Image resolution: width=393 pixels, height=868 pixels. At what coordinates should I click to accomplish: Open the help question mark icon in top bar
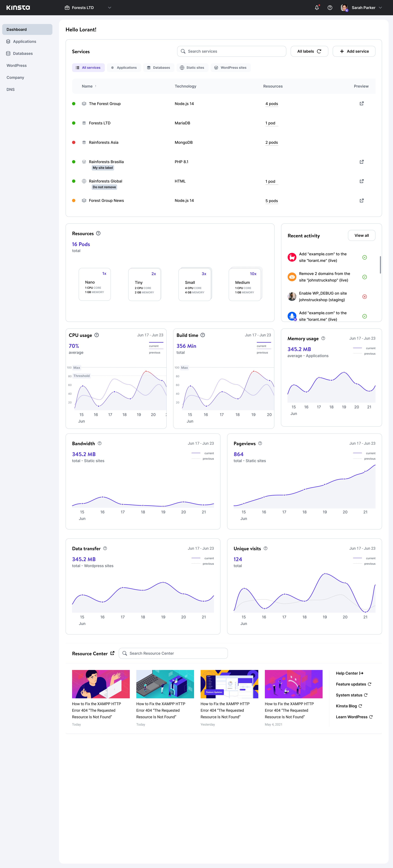pyautogui.click(x=330, y=8)
